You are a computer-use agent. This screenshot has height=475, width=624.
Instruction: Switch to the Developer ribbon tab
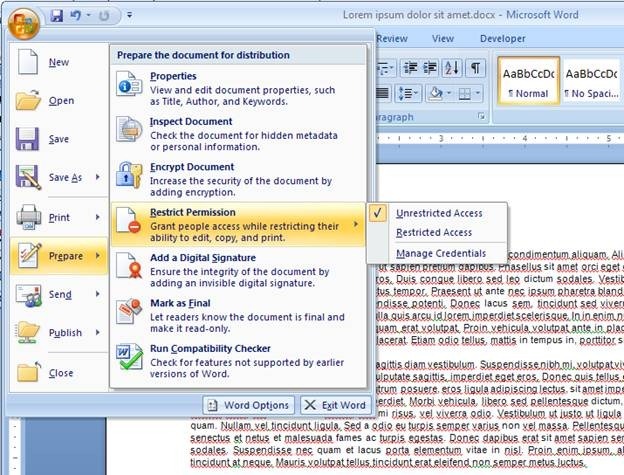tap(503, 39)
